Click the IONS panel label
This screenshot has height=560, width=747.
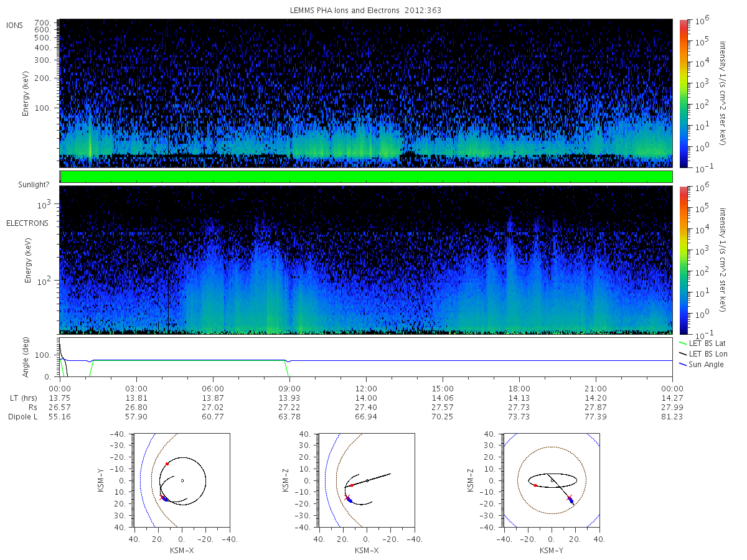pos(15,25)
